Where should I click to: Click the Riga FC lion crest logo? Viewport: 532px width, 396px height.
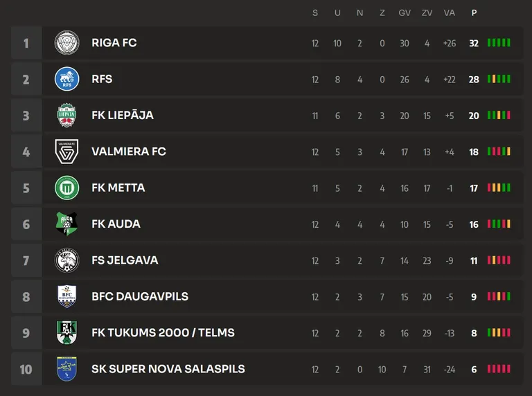[x=66, y=43]
